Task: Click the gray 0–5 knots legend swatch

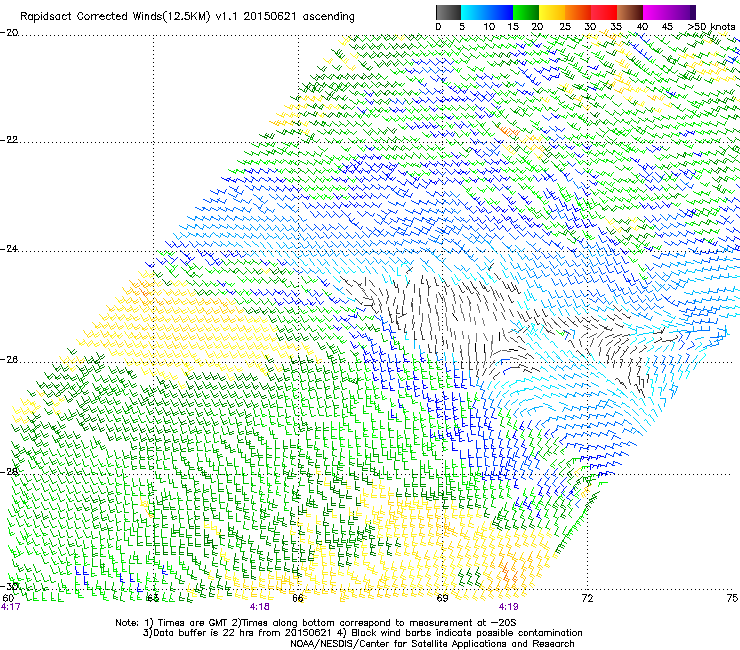Action: (x=448, y=12)
